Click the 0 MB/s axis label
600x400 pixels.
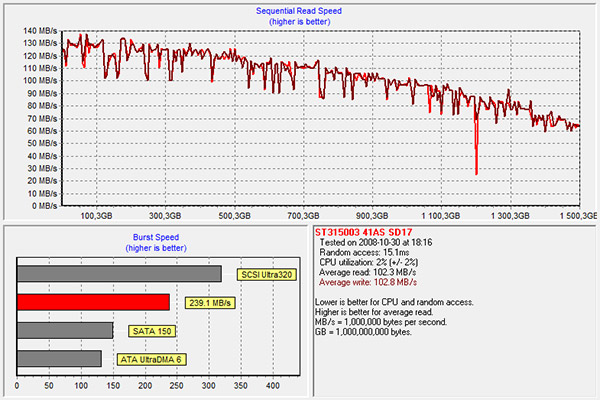pos(44,206)
